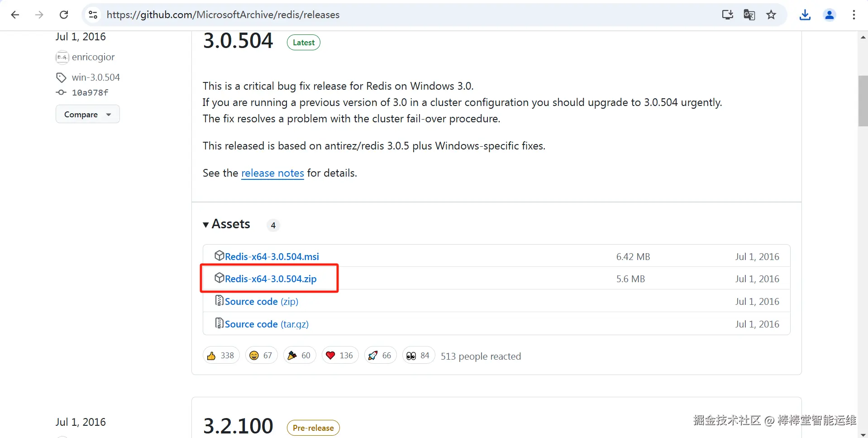868x438 pixels.
Task: Toggle the rocket reaction (66)
Action: (x=380, y=356)
